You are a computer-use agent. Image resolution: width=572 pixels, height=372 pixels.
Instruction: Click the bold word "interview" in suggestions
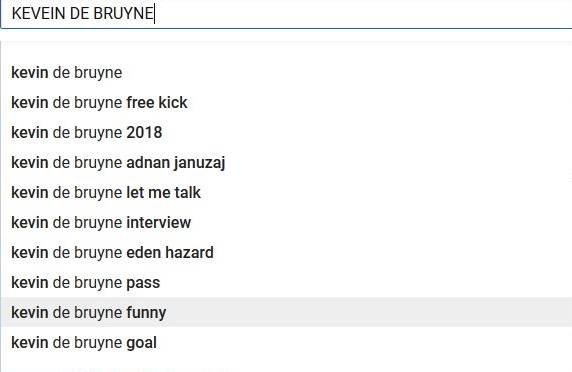coord(159,222)
